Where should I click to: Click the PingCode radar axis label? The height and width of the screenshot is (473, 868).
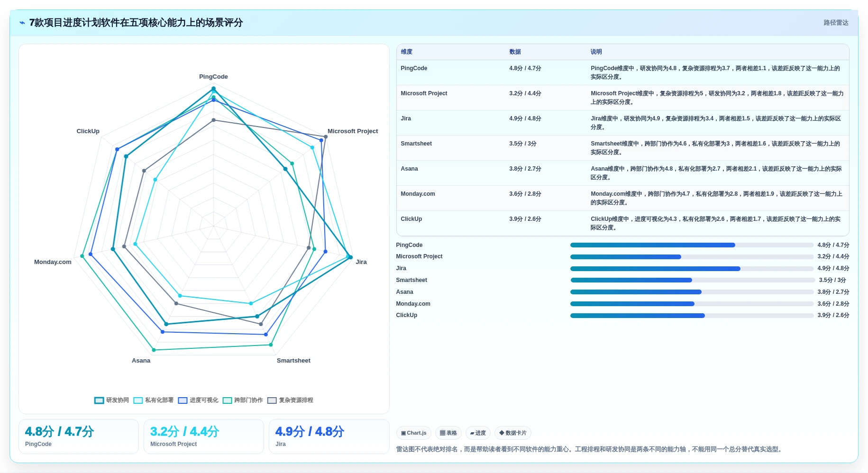click(x=213, y=77)
